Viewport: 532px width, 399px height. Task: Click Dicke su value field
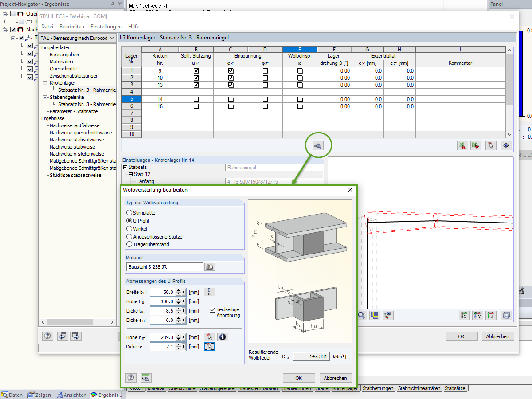[163, 320]
